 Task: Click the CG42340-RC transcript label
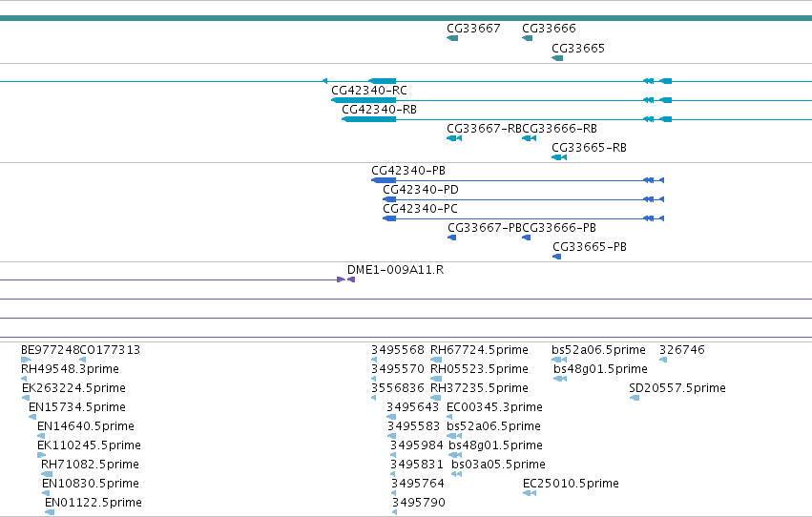pyautogui.click(x=369, y=91)
